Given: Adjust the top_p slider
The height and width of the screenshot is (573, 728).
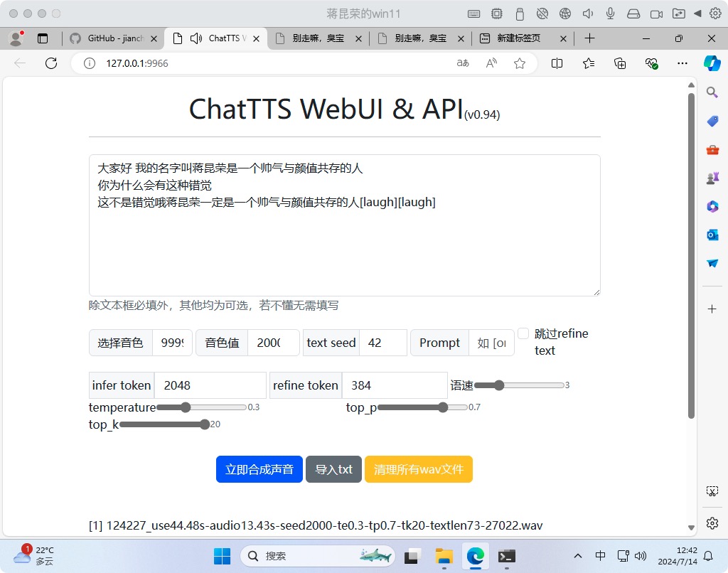Looking at the screenshot, I should pyautogui.click(x=422, y=407).
